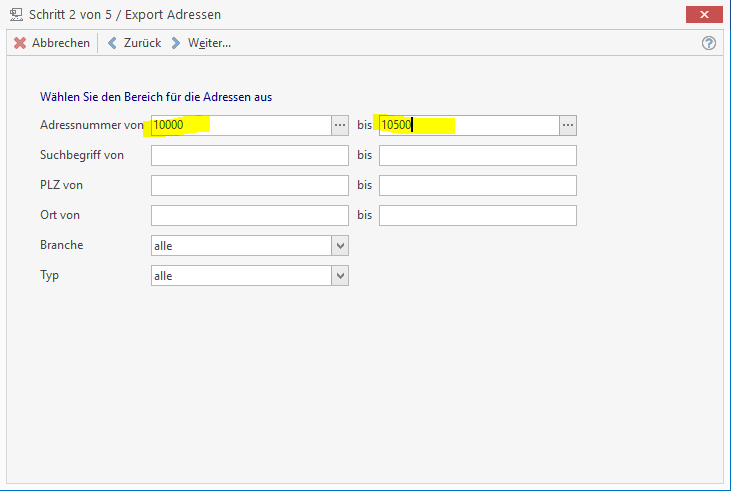Viewport: 732px width, 492px height.
Task: Open lookup button for Adressnummer bis
Action: click(x=568, y=125)
